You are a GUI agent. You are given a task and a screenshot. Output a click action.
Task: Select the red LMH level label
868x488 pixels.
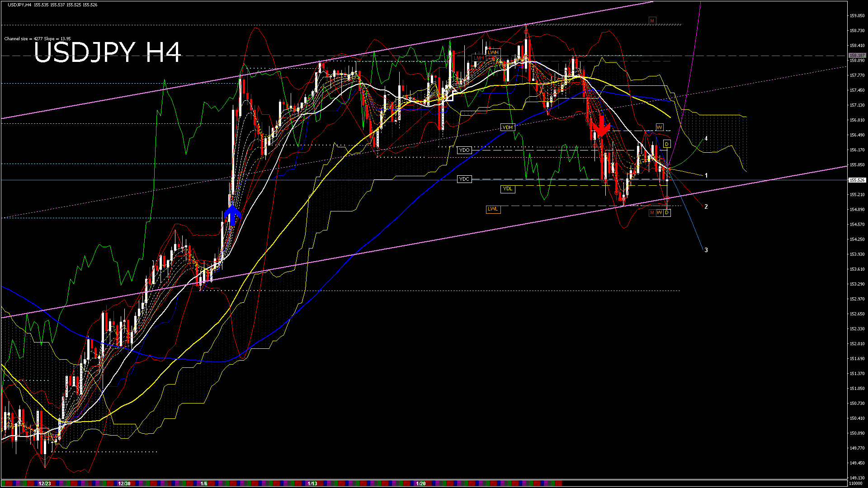tap(478, 58)
